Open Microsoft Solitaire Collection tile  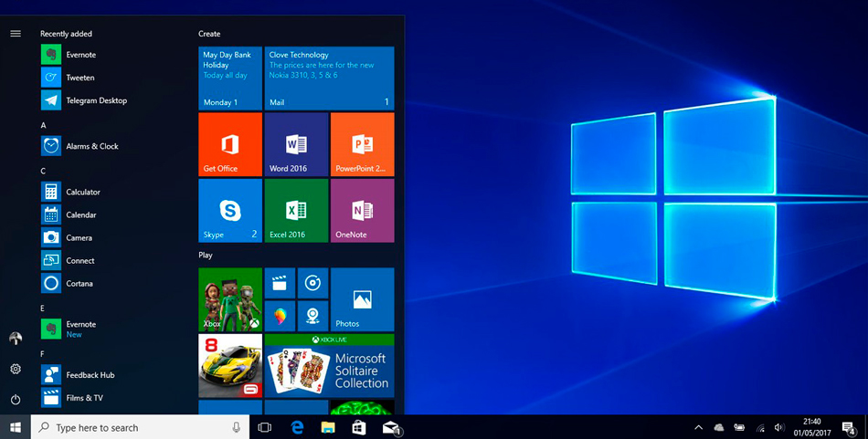[329, 365]
